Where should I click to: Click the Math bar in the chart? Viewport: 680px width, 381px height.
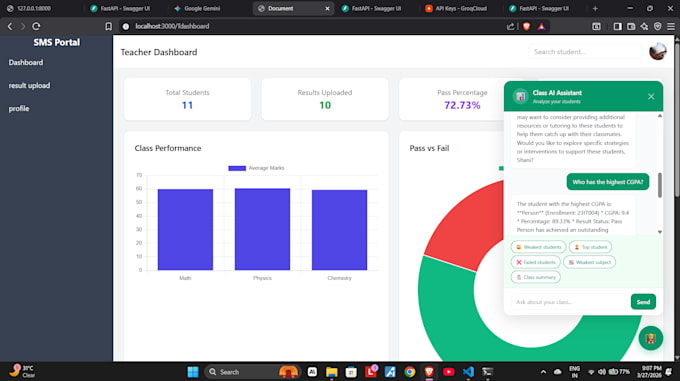(185, 229)
